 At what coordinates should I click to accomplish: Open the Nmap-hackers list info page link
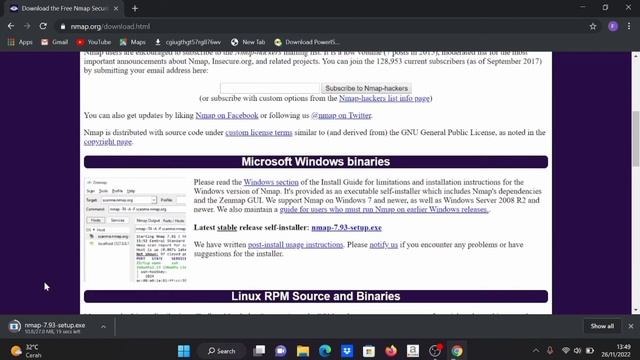pos(384,98)
